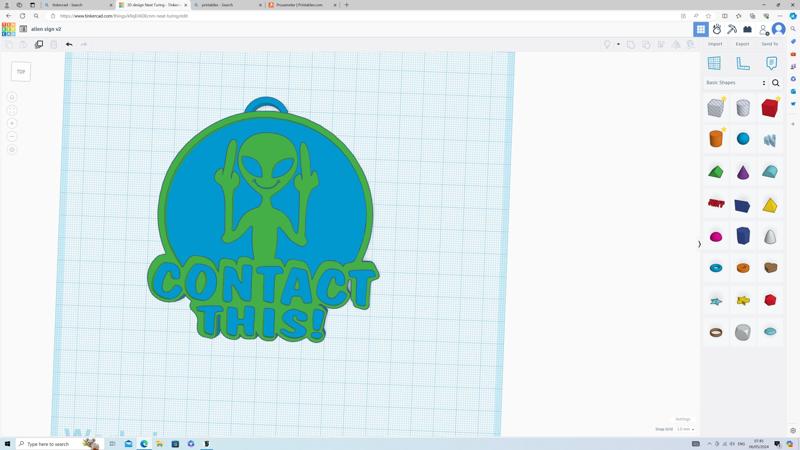
Task: Pick the navy Wedge shape
Action: coord(742,205)
